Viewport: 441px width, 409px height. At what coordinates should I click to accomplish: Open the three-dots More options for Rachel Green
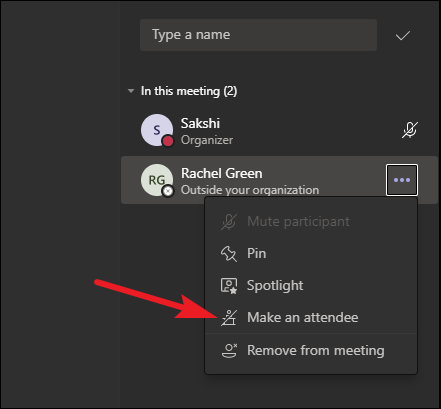402,180
